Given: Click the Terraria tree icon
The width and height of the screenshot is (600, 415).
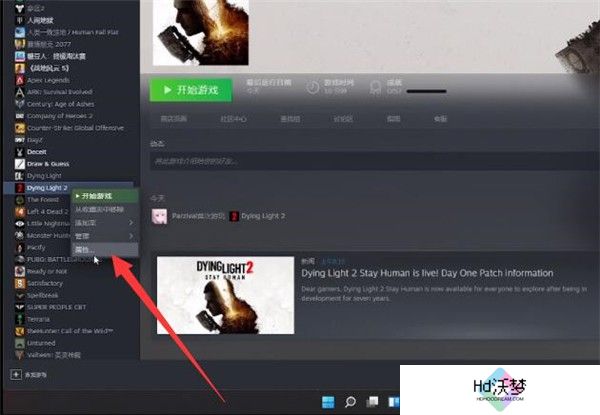Looking at the screenshot, I should 20,319.
